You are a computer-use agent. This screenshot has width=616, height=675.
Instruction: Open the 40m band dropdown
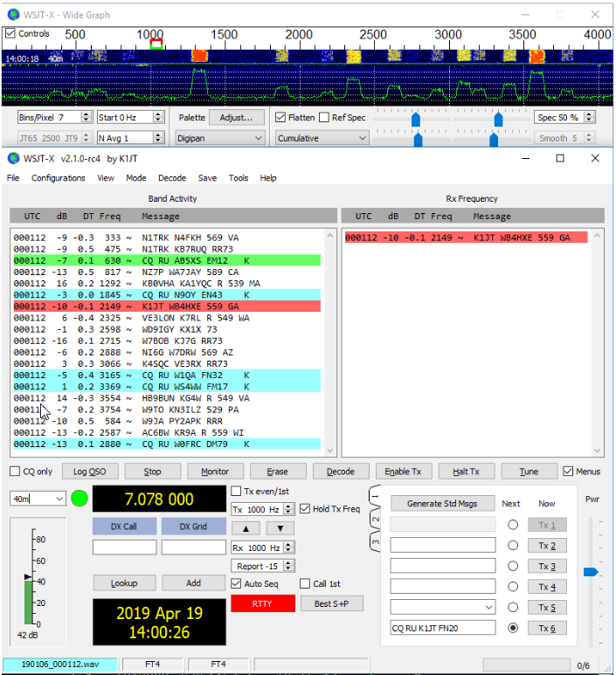click(x=38, y=499)
